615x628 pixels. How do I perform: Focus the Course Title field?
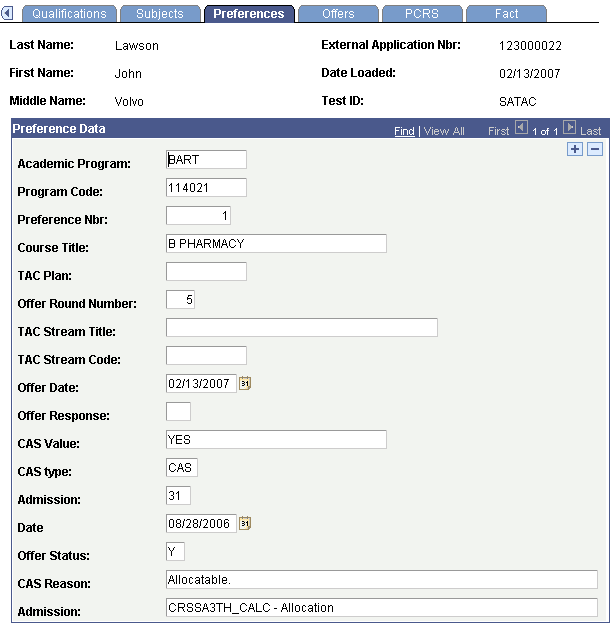(x=276, y=244)
